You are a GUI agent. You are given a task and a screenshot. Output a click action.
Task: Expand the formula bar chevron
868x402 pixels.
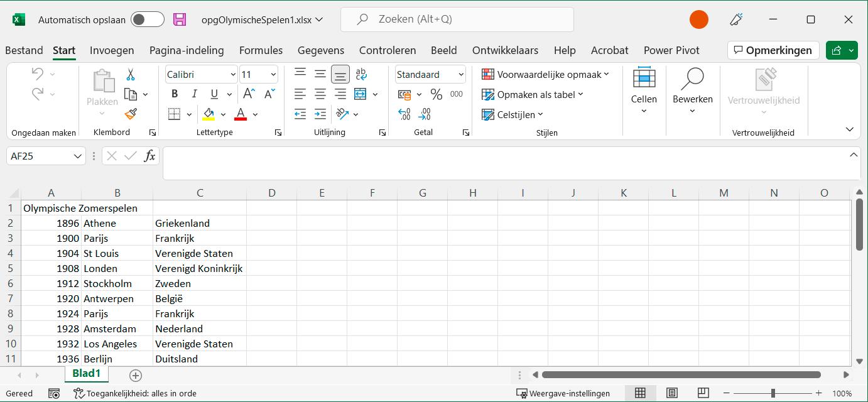pyautogui.click(x=854, y=155)
